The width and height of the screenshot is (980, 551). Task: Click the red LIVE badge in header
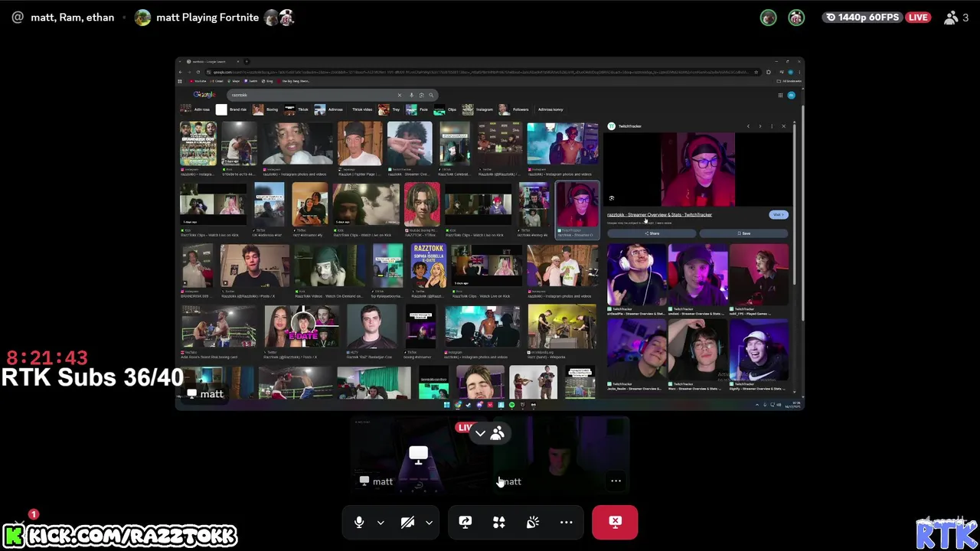pos(917,17)
